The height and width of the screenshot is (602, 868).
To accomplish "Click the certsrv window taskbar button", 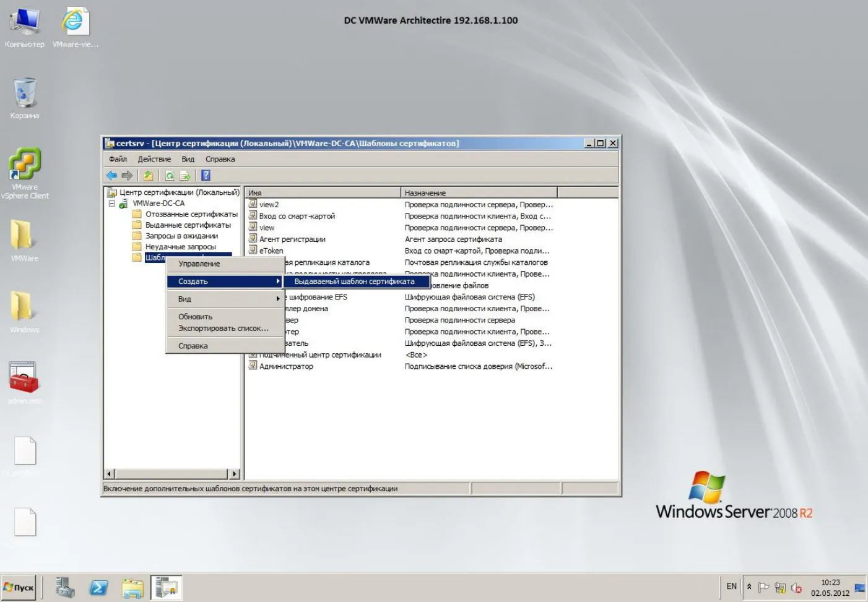I will [x=167, y=587].
